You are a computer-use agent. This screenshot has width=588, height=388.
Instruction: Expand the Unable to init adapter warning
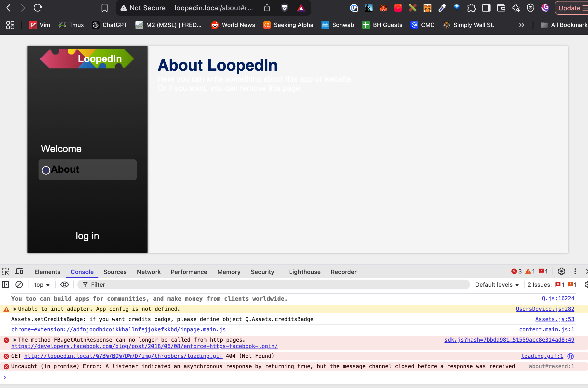pos(15,309)
